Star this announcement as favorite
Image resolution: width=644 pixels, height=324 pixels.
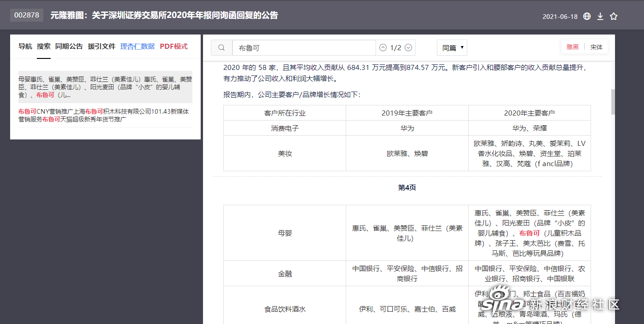coord(614,16)
